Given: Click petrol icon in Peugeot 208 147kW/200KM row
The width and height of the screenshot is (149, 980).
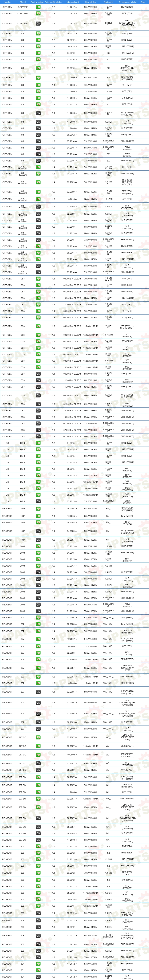Looking at the screenshot, I should (x=38, y=893).
